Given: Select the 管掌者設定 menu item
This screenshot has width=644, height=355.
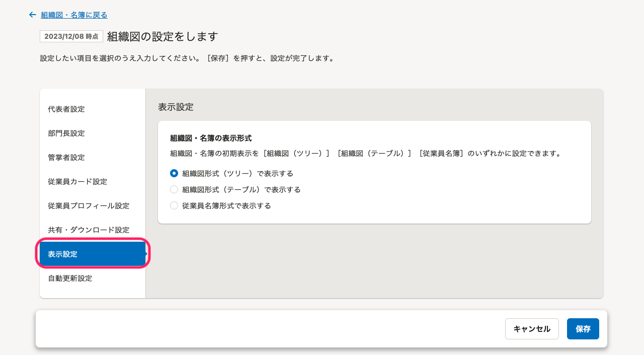Looking at the screenshot, I should (x=66, y=158).
